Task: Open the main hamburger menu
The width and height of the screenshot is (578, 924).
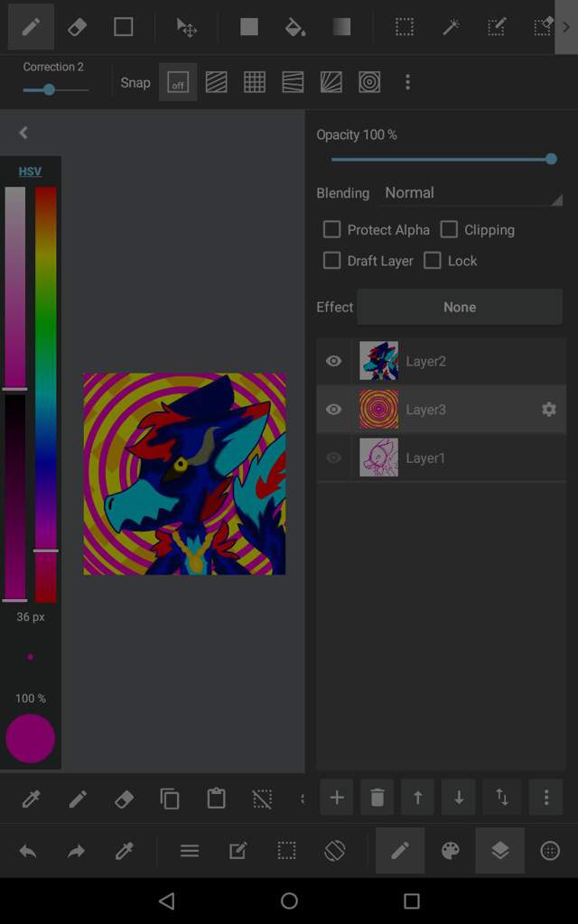Action: [190, 851]
